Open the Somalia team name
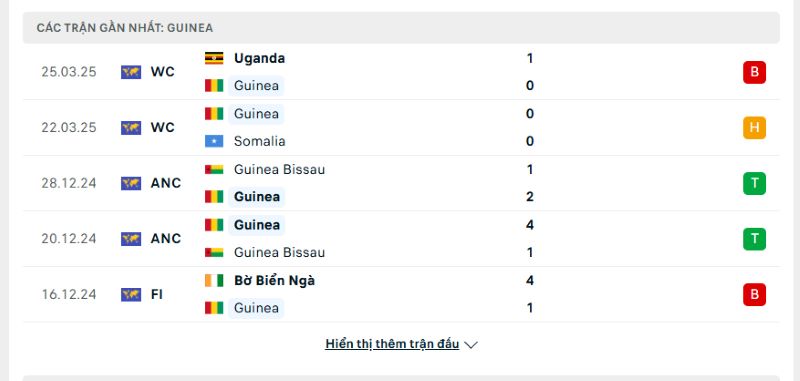Image resolution: width=800 pixels, height=381 pixels. pyautogui.click(x=259, y=141)
